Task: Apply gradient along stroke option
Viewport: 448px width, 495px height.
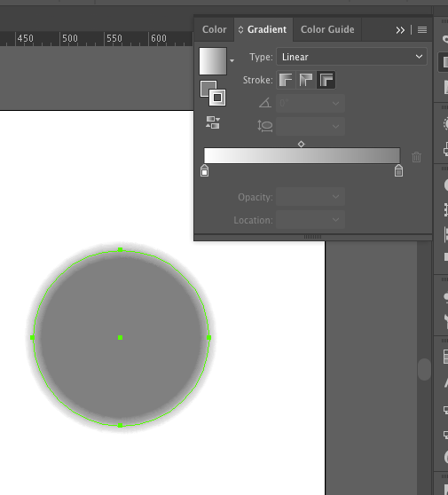Action: tap(305, 80)
